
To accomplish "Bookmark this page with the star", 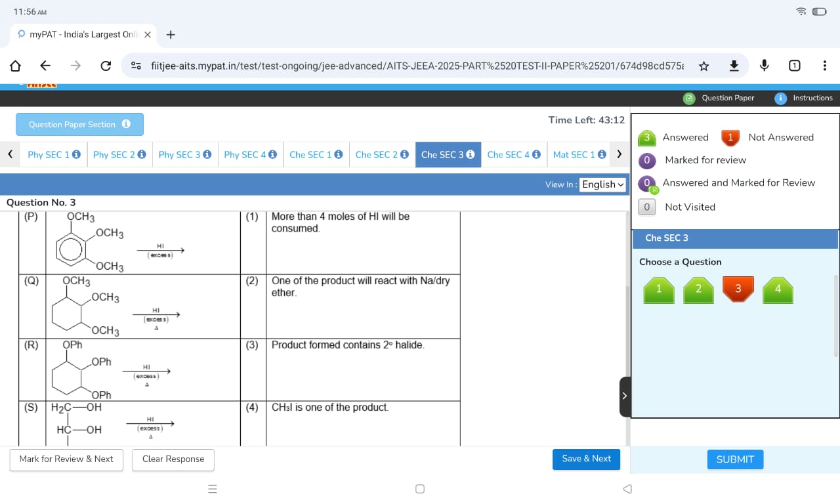I will coord(703,66).
